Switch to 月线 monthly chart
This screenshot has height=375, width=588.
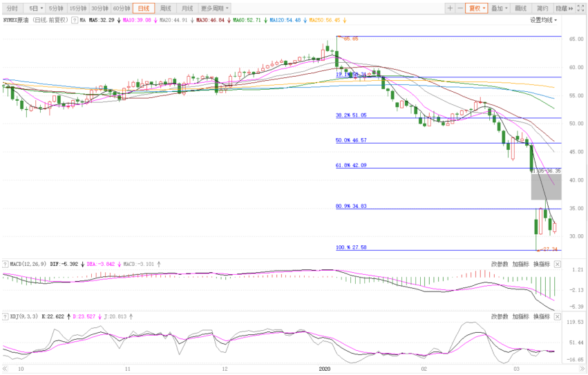coord(187,8)
